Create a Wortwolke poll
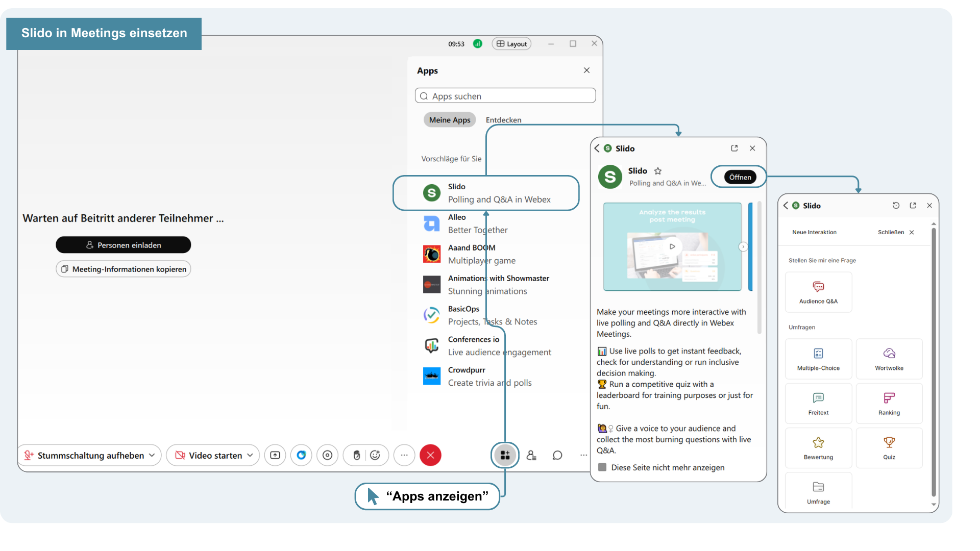Image resolution: width=980 pixels, height=551 pixels. [x=889, y=359]
